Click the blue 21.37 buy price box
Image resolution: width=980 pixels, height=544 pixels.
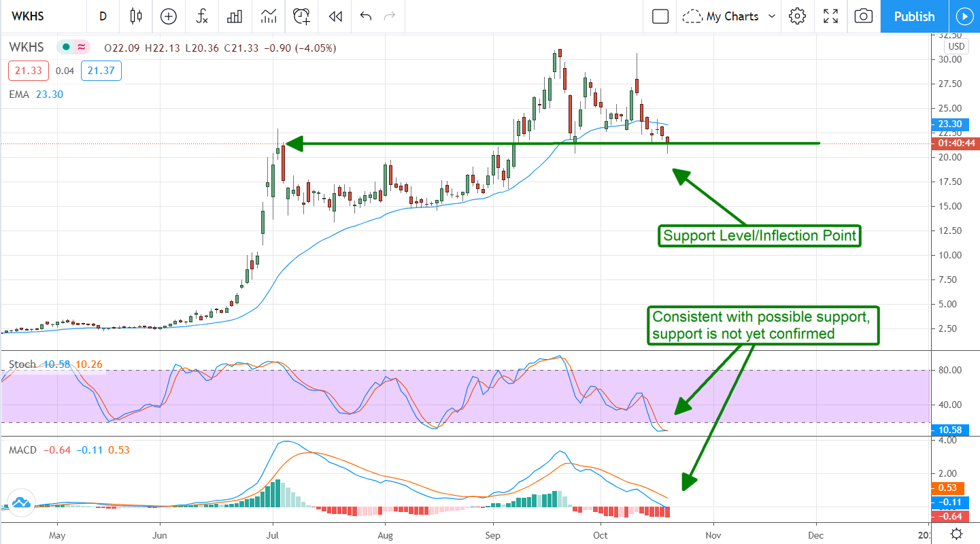pyautogui.click(x=101, y=71)
